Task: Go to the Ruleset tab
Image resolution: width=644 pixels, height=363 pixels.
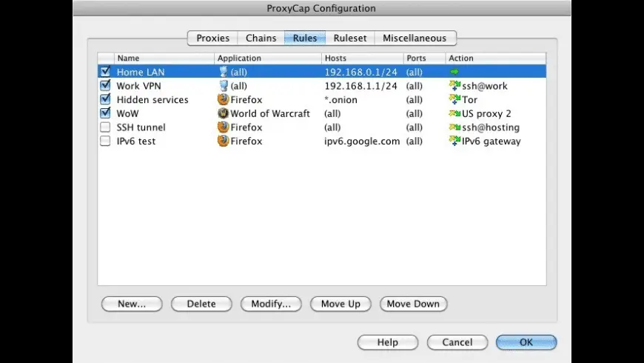Action: (350, 38)
